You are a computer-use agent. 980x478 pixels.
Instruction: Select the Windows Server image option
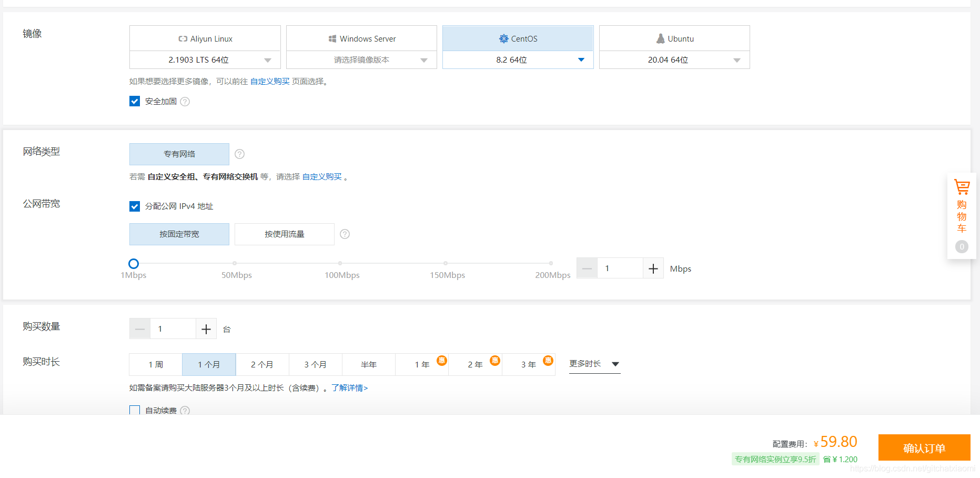click(x=361, y=38)
